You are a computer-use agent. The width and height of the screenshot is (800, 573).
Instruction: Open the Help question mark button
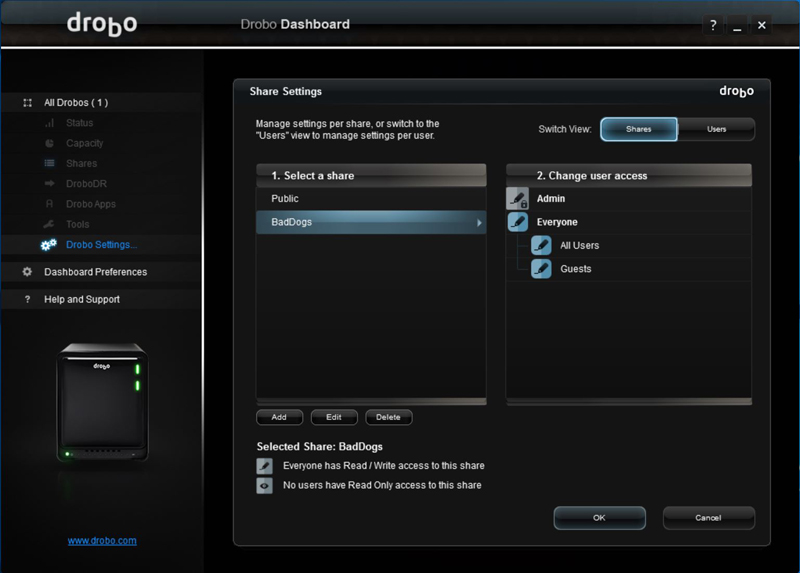713,26
